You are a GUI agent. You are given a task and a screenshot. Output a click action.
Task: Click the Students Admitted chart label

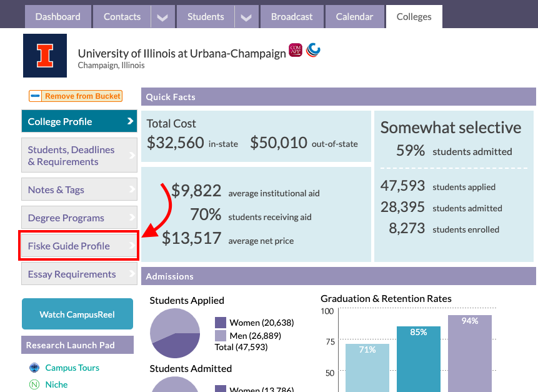click(x=191, y=368)
